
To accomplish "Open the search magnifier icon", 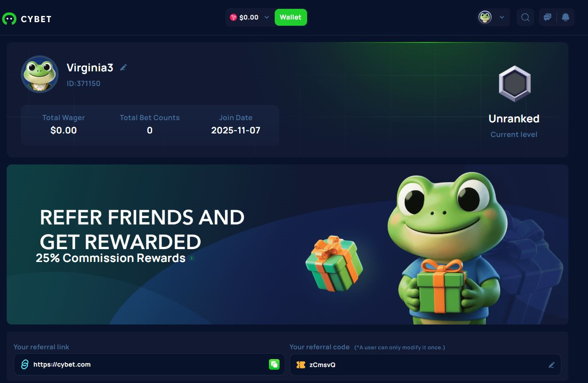I will coord(525,17).
